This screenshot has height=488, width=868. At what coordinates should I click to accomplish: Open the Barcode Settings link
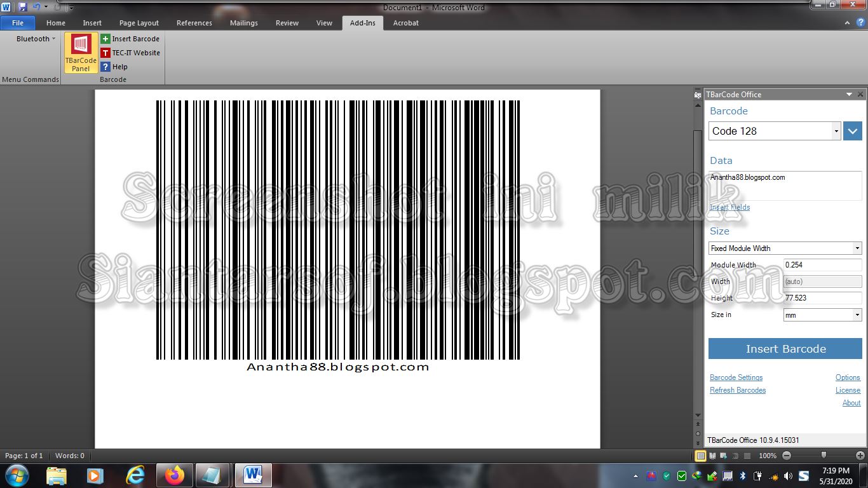(x=736, y=377)
